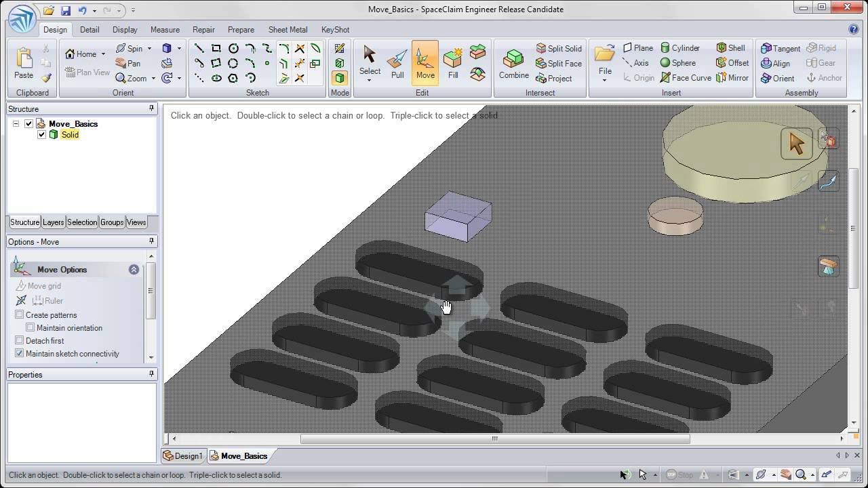Image resolution: width=868 pixels, height=488 pixels.
Task: Insert an Axis
Action: point(635,63)
